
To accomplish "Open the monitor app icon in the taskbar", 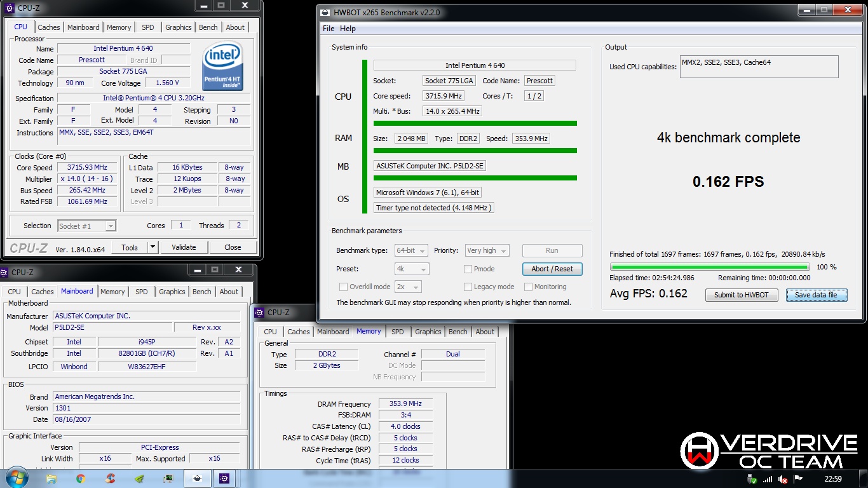I will click(x=168, y=478).
